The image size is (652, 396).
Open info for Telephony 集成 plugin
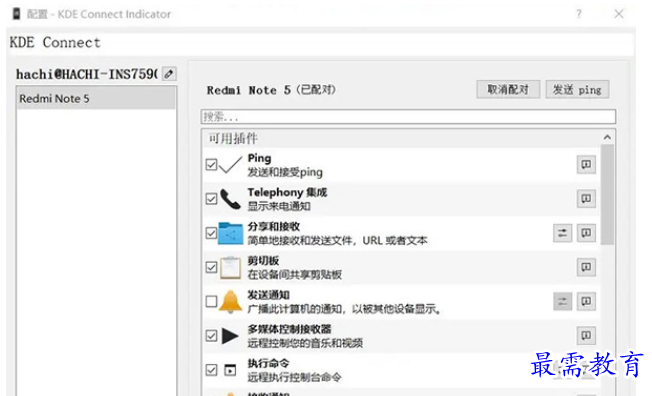pyautogui.click(x=586, y=199)
